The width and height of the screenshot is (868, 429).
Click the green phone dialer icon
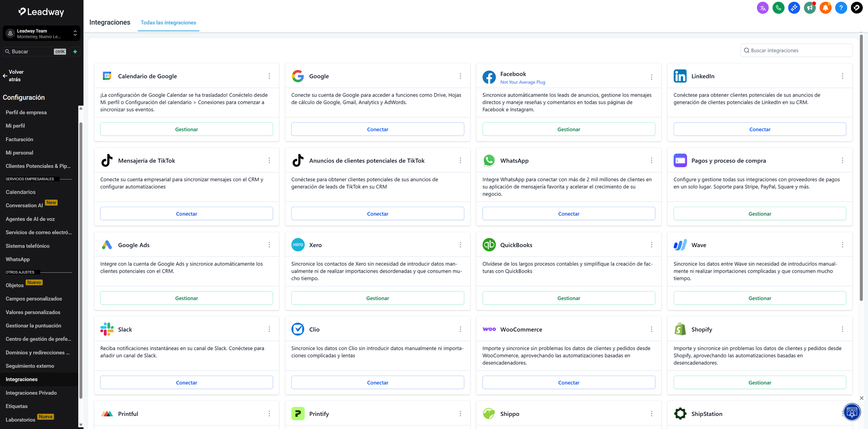pyautogui.click(x=778, y=8)
